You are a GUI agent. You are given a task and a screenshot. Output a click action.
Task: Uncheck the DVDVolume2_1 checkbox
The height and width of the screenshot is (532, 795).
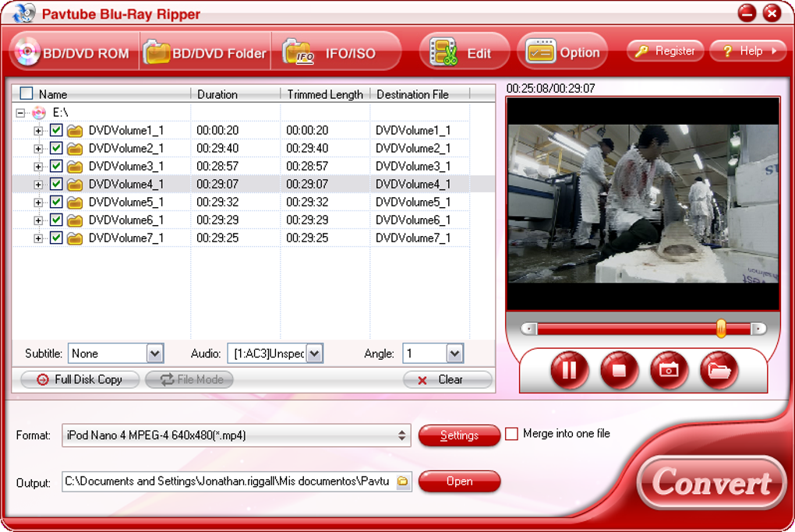click(x=56, y=149)
